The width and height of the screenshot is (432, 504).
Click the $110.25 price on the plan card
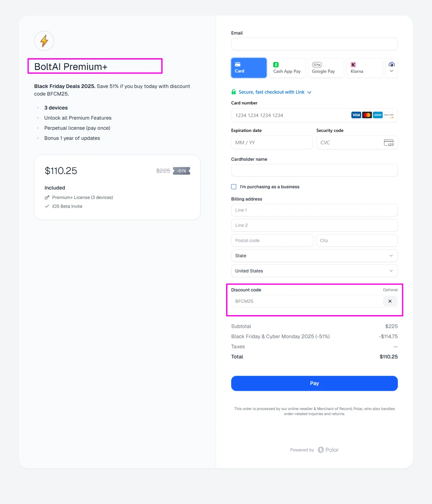(x=61, y=171)
